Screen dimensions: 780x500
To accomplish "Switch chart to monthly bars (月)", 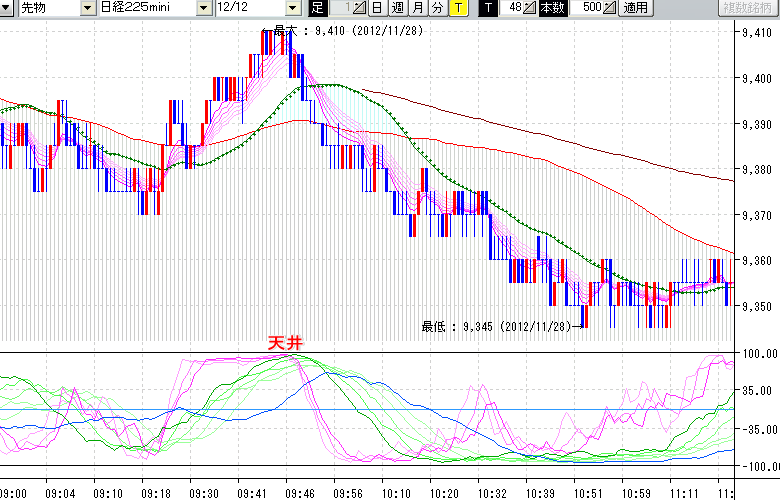I will 418,8.
